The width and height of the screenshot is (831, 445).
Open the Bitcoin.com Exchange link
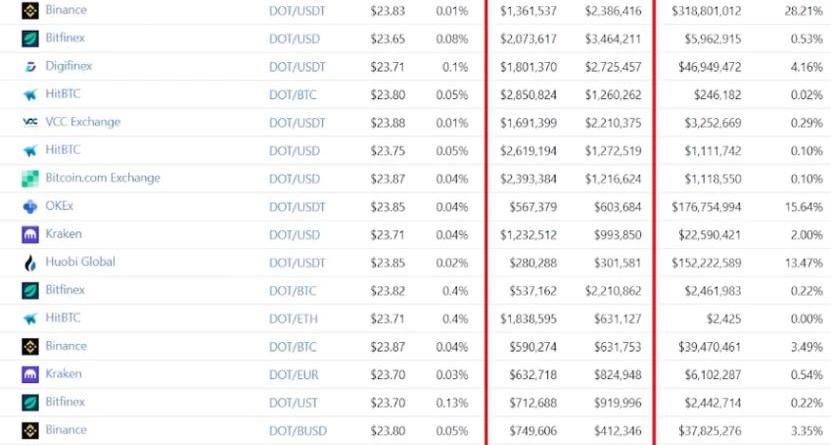[102, 178]
